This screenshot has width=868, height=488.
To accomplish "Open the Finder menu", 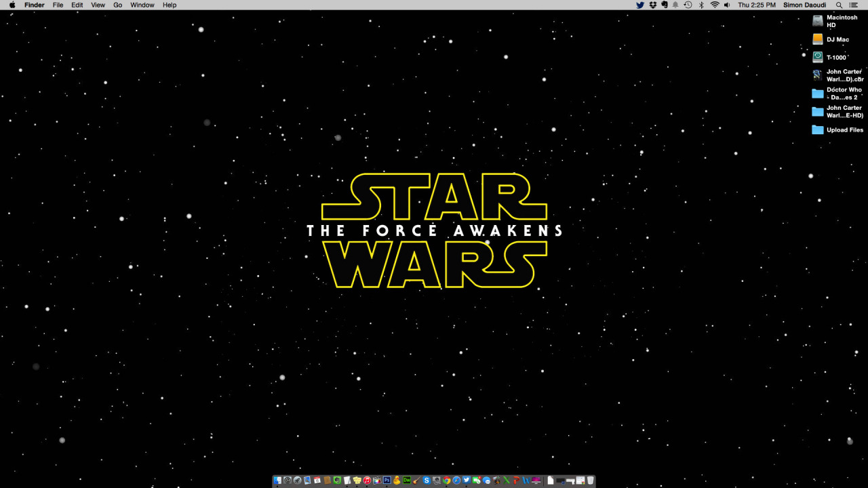I will (35, 5).
